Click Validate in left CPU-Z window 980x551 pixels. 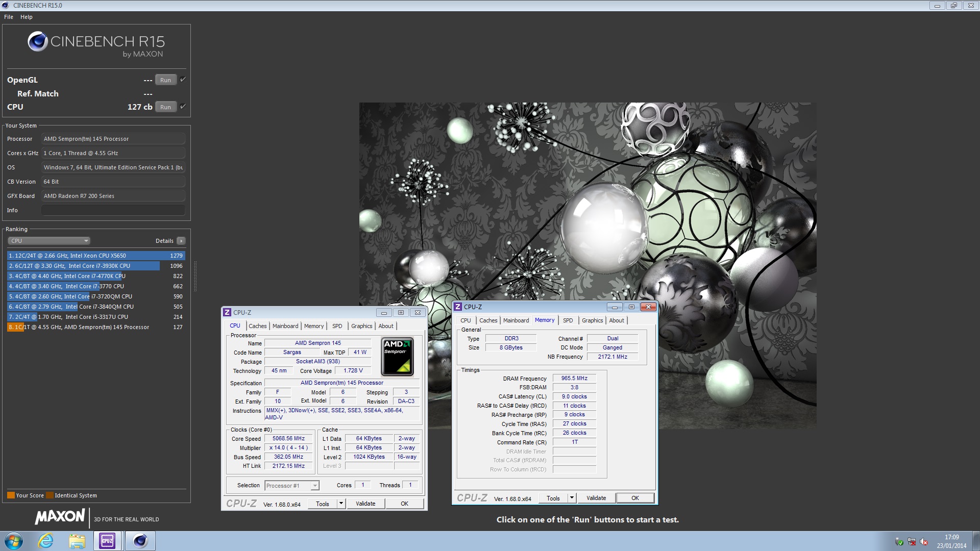pos(365,504)
